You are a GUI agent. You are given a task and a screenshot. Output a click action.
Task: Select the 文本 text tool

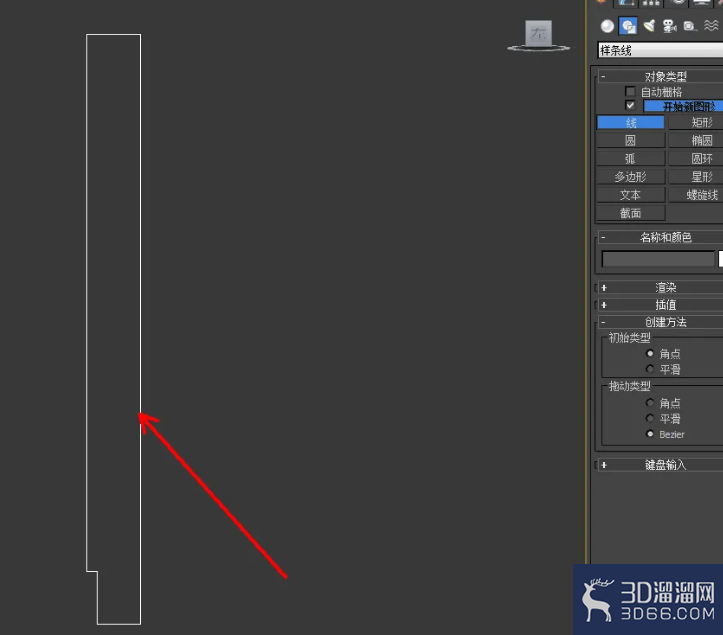(631, 195)
